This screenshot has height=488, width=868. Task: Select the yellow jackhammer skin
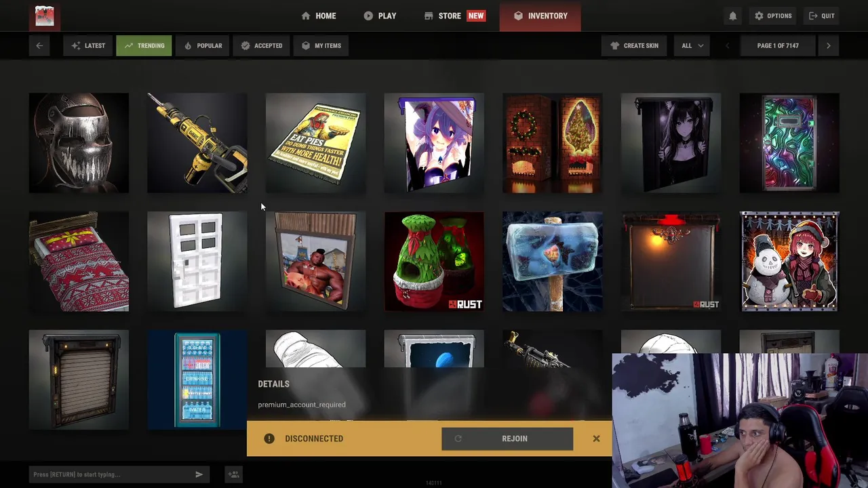(x=197, y=143)
